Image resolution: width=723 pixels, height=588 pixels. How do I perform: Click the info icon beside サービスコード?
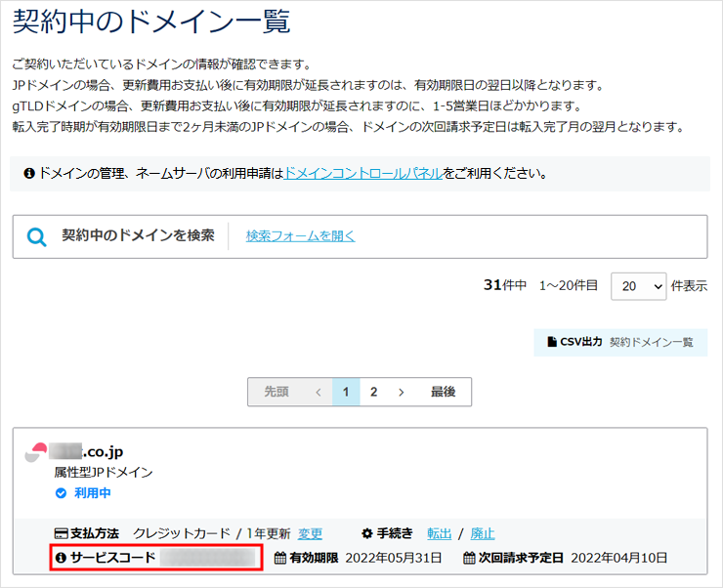[x=61, y=558]
